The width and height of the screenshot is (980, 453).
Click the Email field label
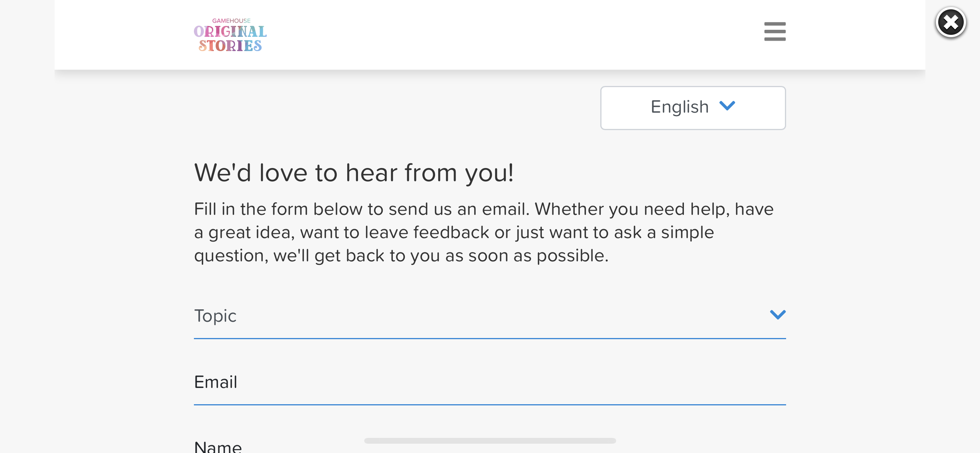pos(216,383)
